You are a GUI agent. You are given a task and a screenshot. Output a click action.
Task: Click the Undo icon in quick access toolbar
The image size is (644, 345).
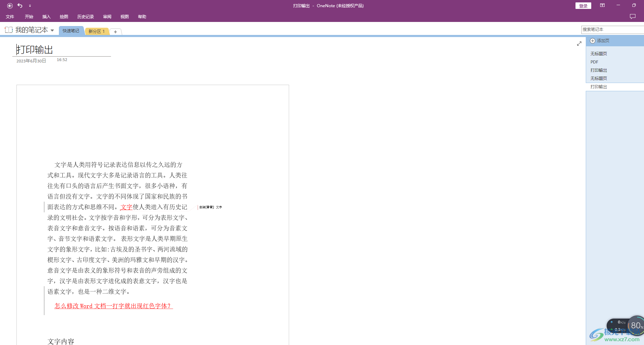tap(20, 5)
